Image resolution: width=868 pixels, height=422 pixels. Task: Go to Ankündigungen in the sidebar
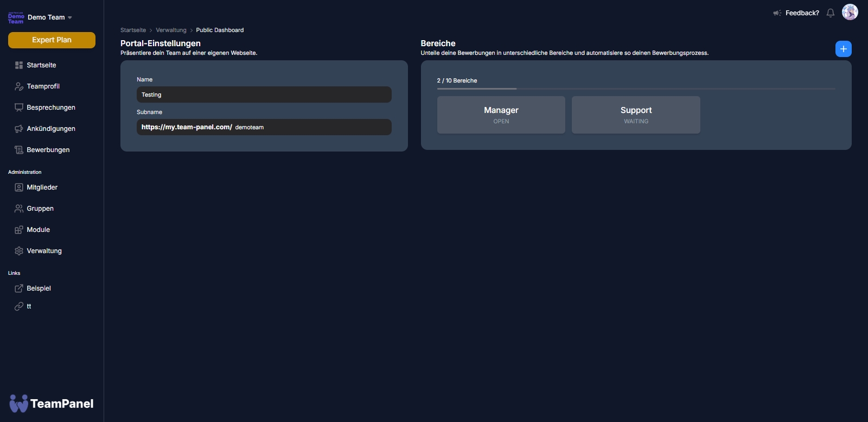pos(50,129)
